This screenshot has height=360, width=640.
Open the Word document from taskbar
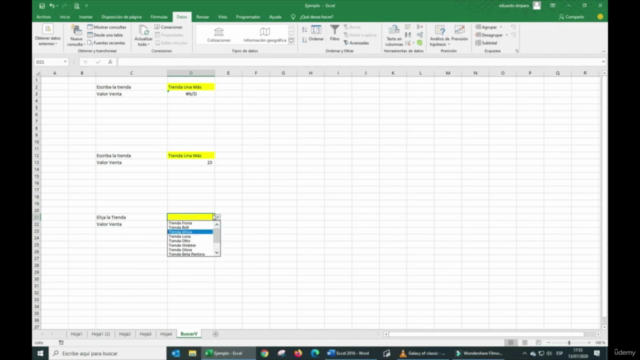pos(348,353)
